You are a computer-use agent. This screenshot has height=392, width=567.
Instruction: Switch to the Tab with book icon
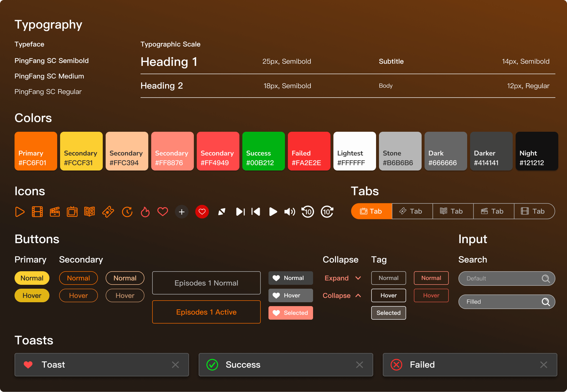pos(453,211)
